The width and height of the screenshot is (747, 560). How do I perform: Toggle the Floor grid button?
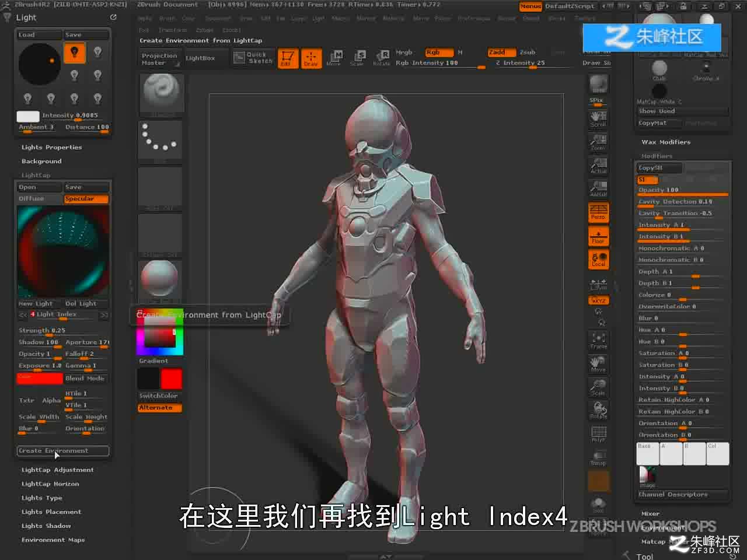pos(598,236)
